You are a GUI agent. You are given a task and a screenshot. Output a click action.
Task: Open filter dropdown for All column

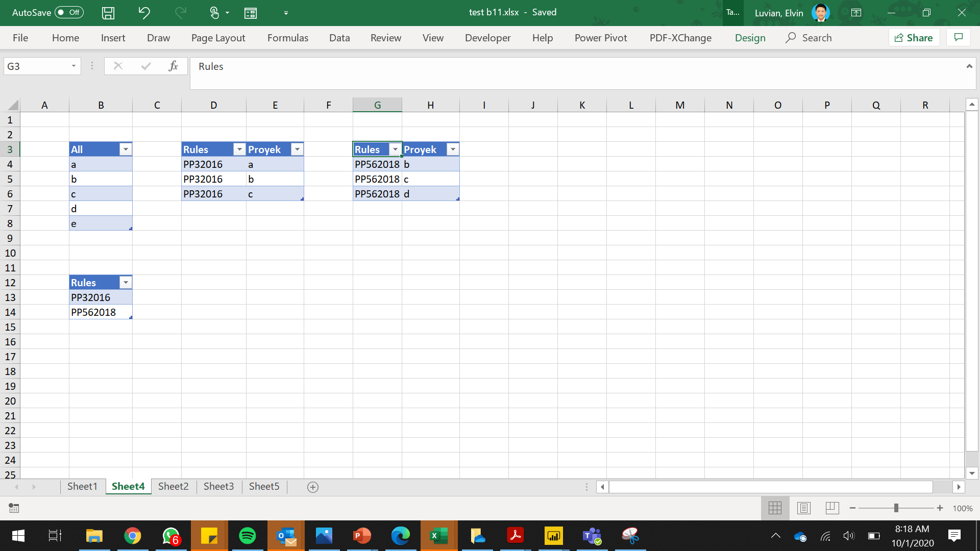[x=126, y=149]
